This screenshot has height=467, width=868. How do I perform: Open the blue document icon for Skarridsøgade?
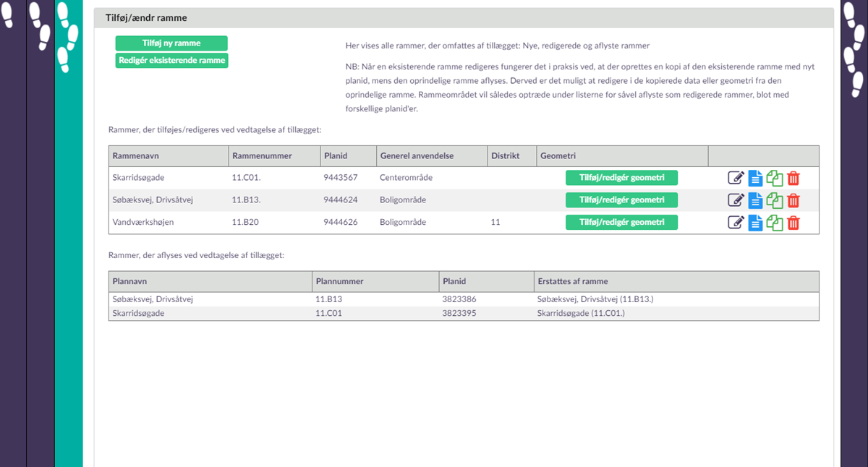755,179
